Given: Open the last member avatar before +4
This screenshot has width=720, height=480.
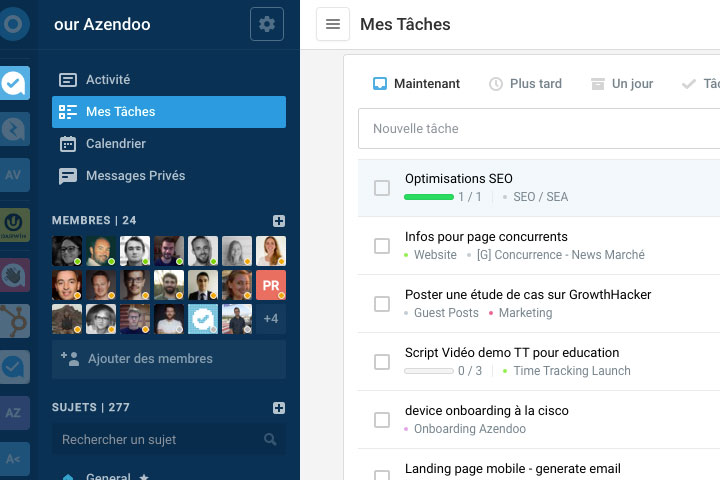Looking at the screenshot, I should pos(237,319).
